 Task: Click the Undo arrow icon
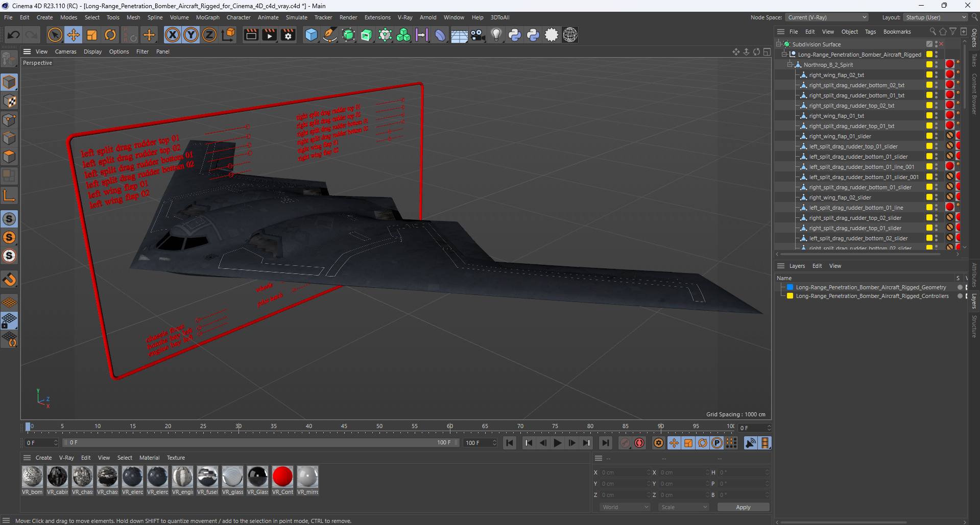click(14, 35)
